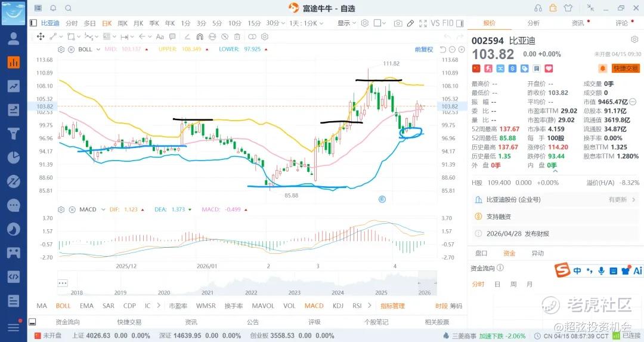Click the 快捷交易 quick trade button

tap(626, 69)
